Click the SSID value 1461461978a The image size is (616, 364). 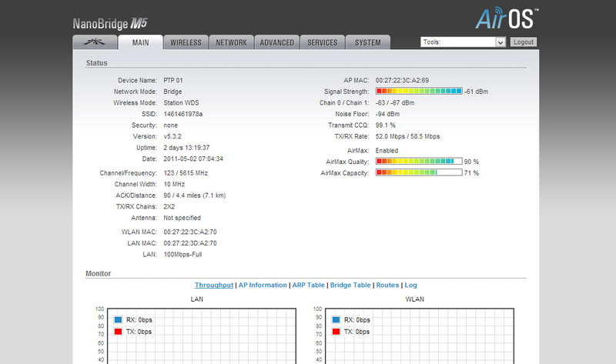point(183,114)
